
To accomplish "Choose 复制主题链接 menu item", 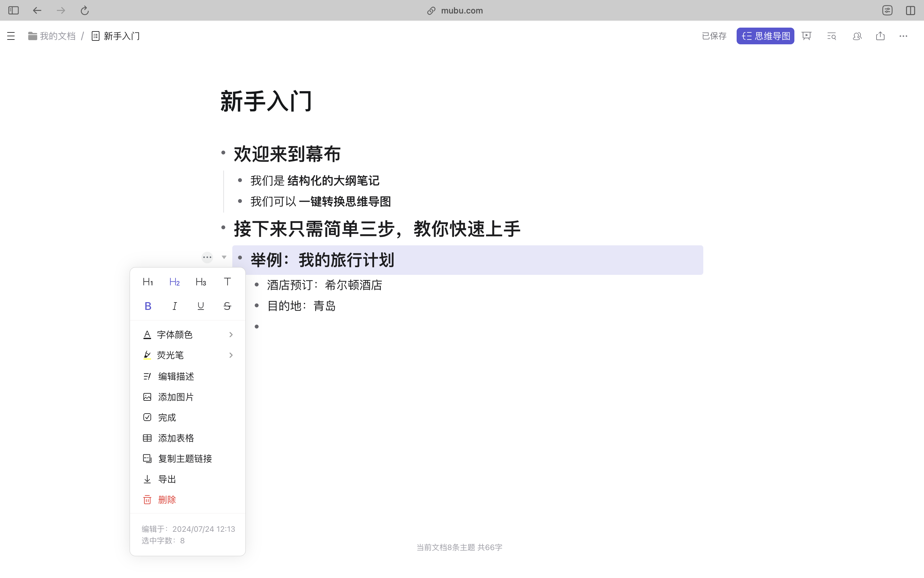I will click(187, 458).
